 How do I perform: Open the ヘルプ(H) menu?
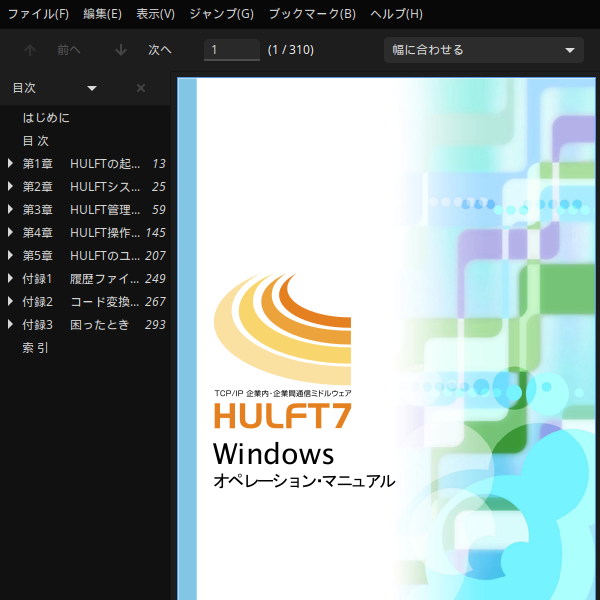point(396,14)
